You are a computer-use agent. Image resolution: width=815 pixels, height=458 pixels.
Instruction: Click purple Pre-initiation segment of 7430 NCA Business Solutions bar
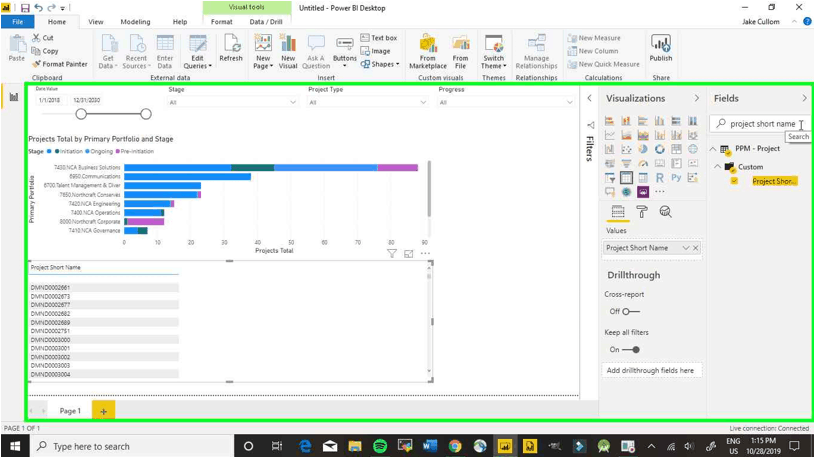[x=398, y=167]
